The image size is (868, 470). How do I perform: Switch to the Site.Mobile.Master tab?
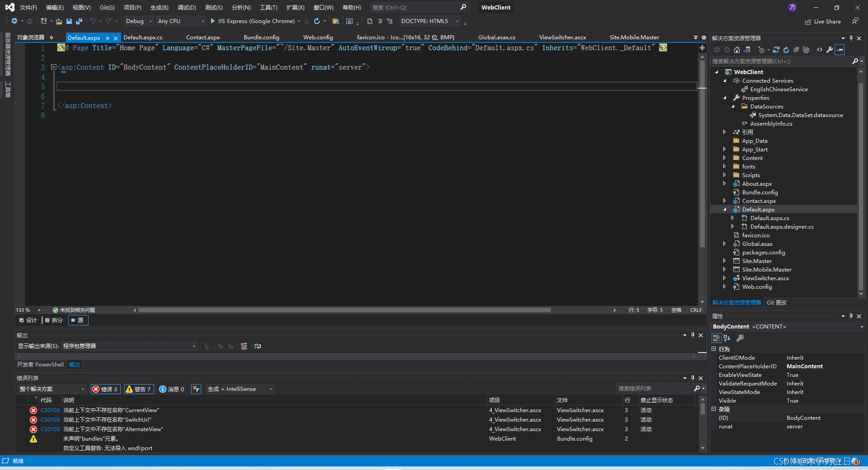(634, 38)
